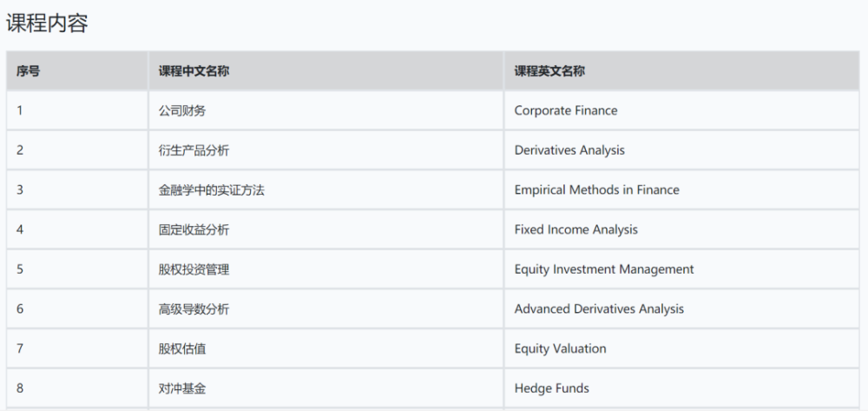The image size is (868, 411).
Task: Click the Empirical Methods in Finance text
Action: click(x=596, y=190)
